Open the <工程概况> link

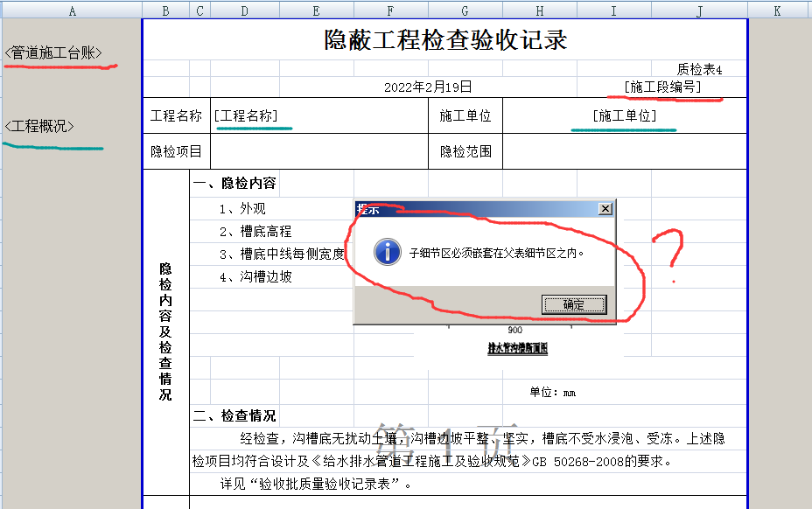39,126
